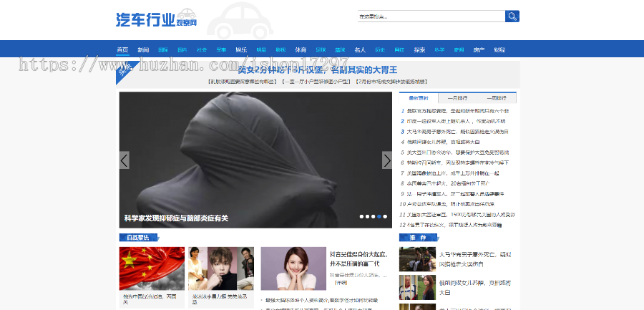This screenshot has width=644, height=310.
Task: Open ranked news item number 8
Action: click(448, 183)
